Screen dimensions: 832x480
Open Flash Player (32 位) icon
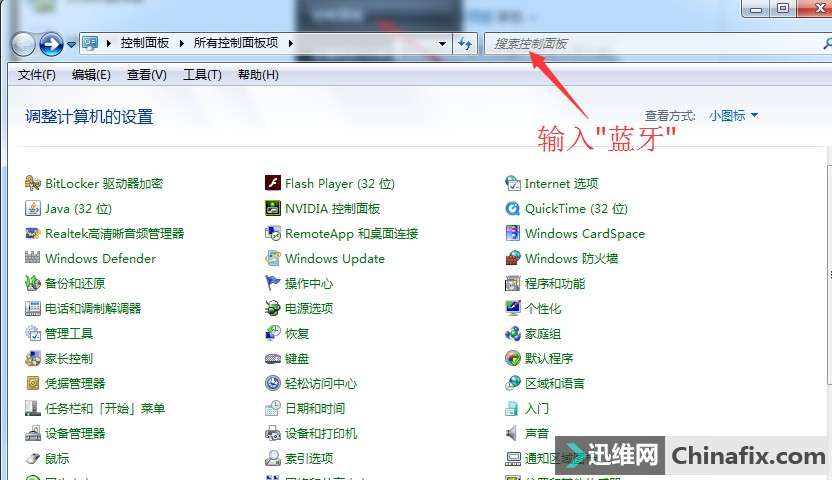273,184
